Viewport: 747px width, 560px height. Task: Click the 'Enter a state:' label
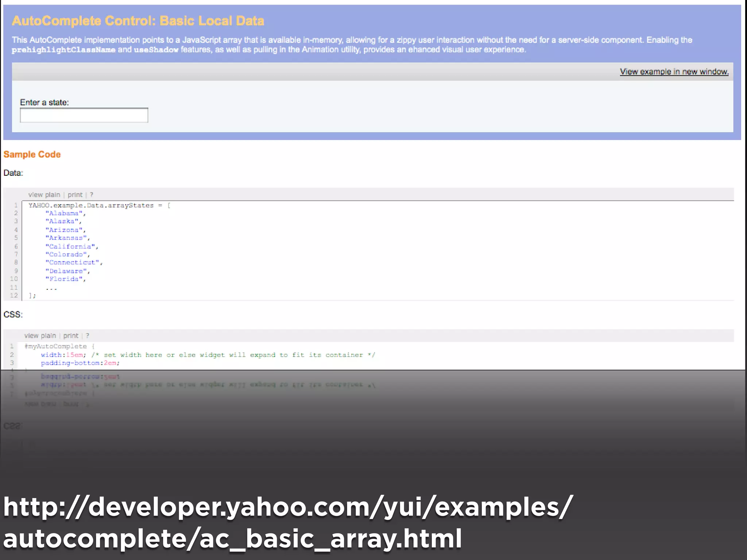click(x=44, y=102)
